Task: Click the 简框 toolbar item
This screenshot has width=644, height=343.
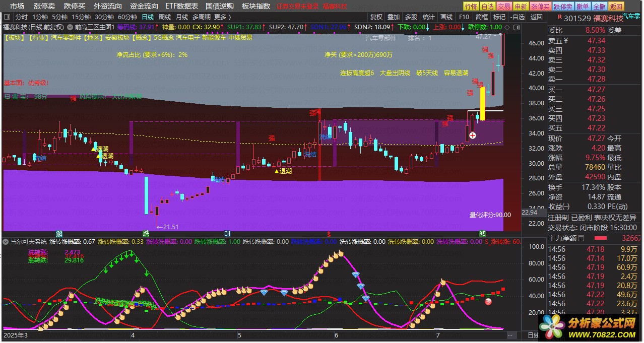Action: coord(482,17)
